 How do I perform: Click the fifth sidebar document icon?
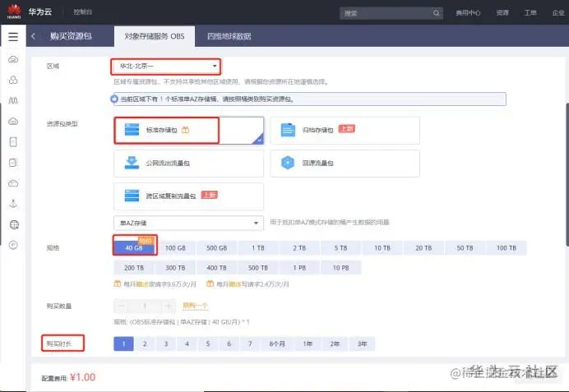13,142
